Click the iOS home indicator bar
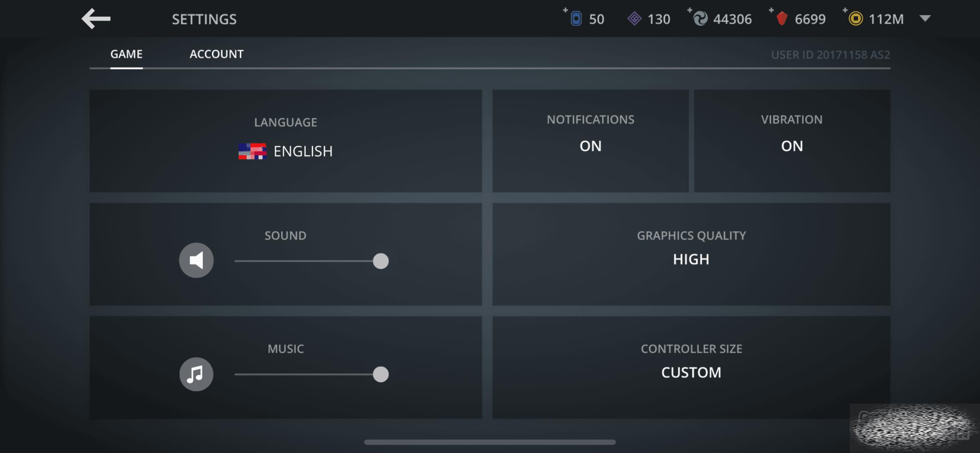 click(x=490, y=442)
